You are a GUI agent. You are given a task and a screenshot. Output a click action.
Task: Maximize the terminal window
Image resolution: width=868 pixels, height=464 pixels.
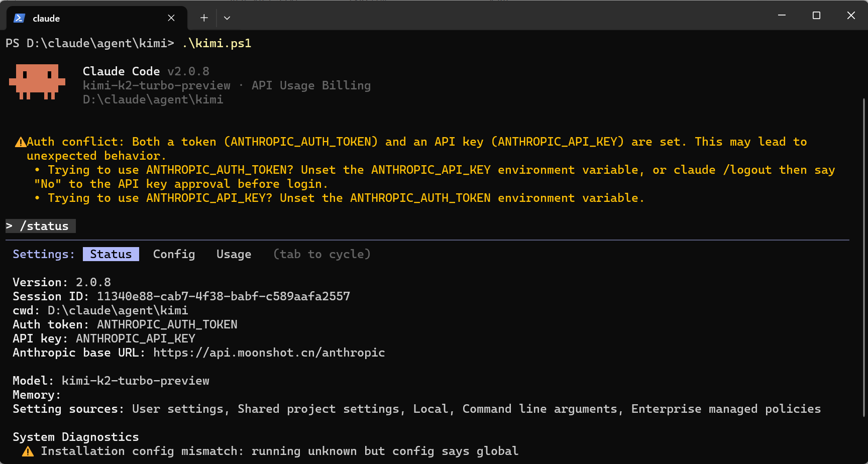click(x=816, y=16)
